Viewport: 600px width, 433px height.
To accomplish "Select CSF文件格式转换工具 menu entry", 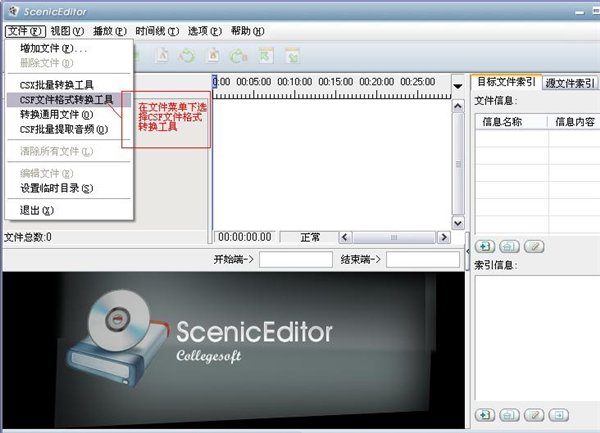I will point(69,100).
